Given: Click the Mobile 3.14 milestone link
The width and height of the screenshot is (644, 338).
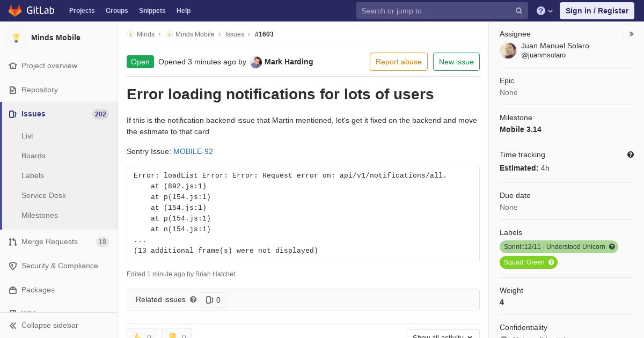Looking at the screenshot, I should tap(521, 129).
